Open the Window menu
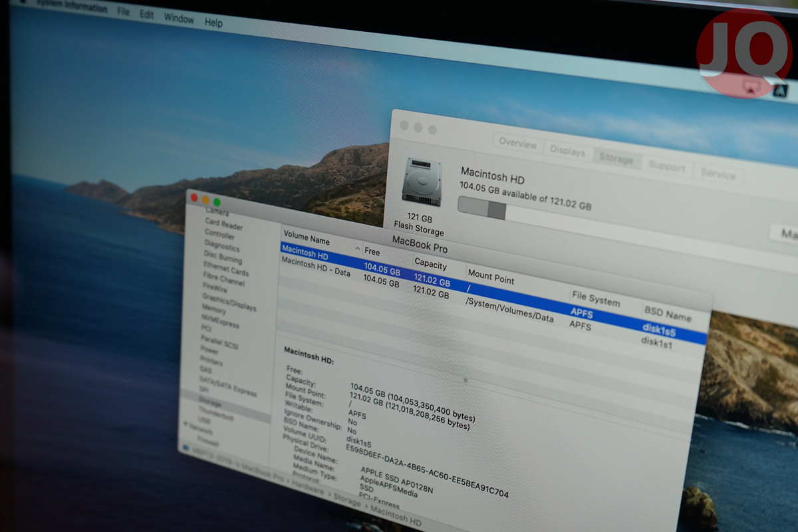Screen dimensions: 798x532 pyautogui.click(x=179, y=18)
